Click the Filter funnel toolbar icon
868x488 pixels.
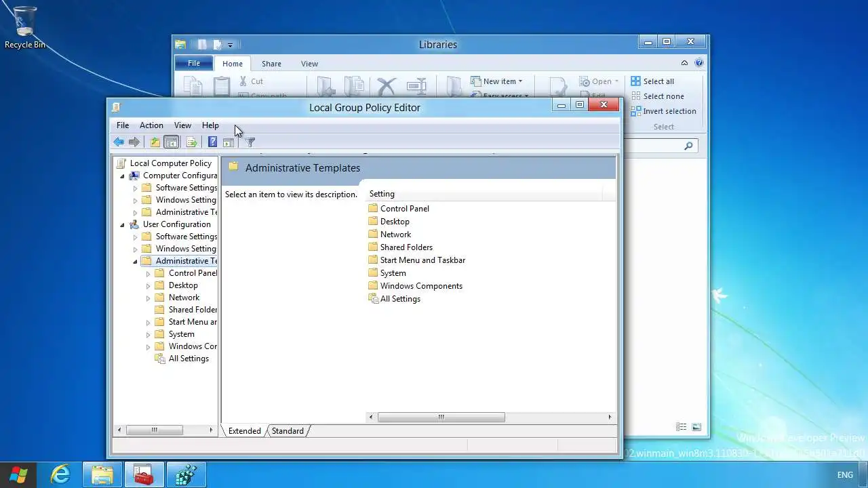pos(250,142)
